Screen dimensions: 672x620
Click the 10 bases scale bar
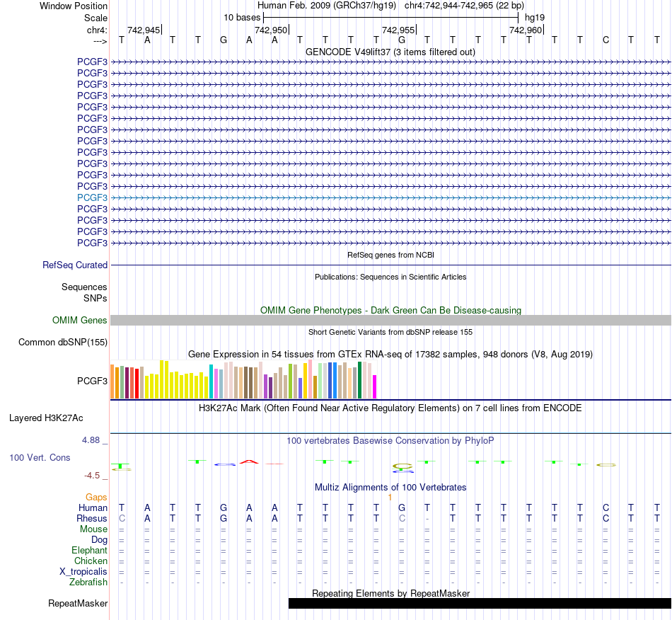click(391, 18)
